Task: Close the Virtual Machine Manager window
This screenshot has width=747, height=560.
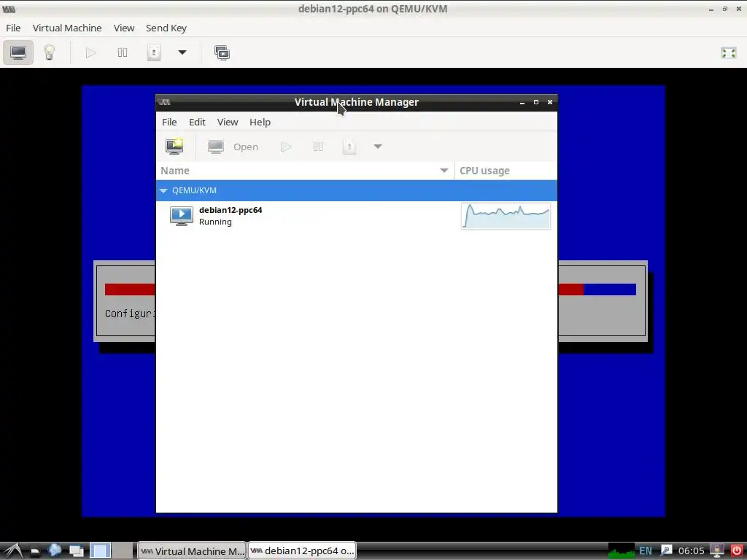Action: tap(550, 102)
